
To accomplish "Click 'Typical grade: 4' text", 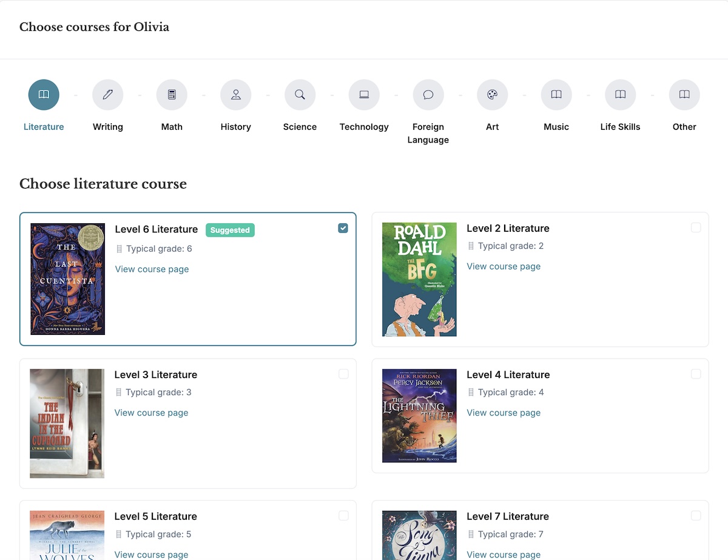I will point(511,393).
